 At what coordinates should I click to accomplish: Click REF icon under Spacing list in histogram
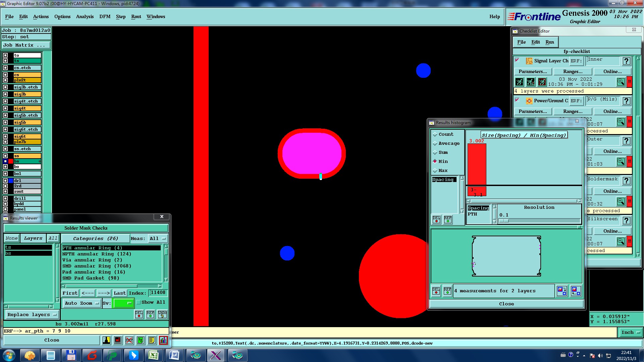[x=448, y=220]
